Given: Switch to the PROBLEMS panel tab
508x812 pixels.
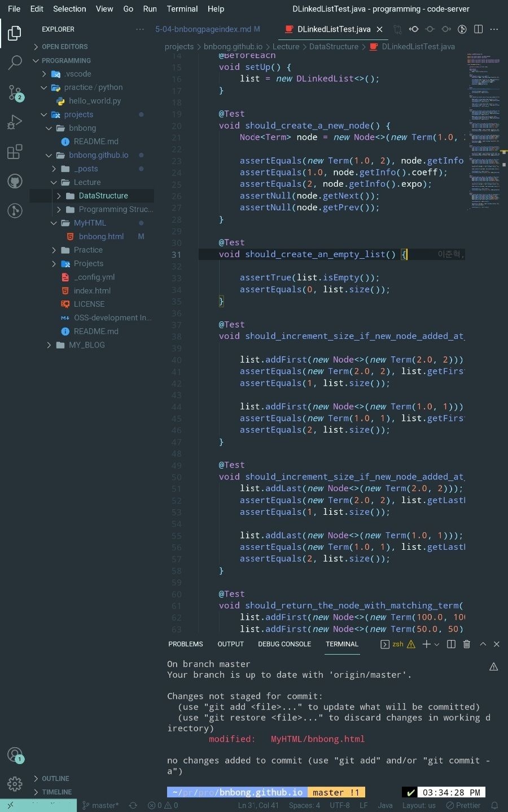Looking at the screenshot, I should tap(186, 644).
